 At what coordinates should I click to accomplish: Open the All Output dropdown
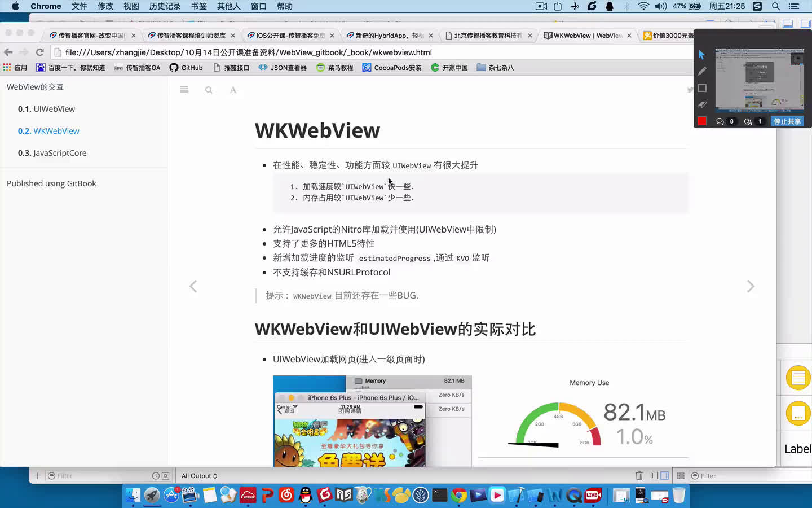(198, 475)
